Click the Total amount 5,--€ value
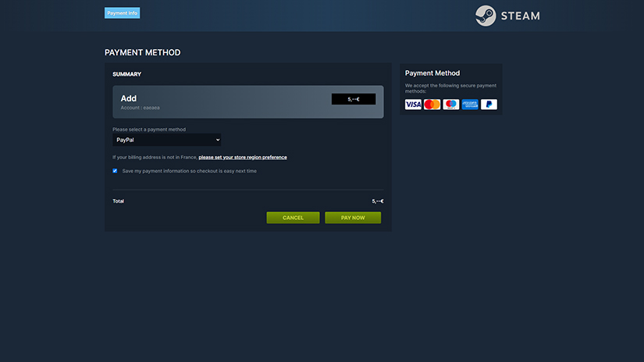 pos(378,201)
